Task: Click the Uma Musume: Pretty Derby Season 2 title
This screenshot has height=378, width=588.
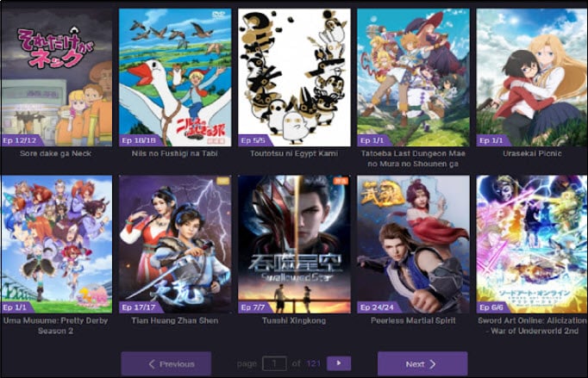Action: pos(56,325)
